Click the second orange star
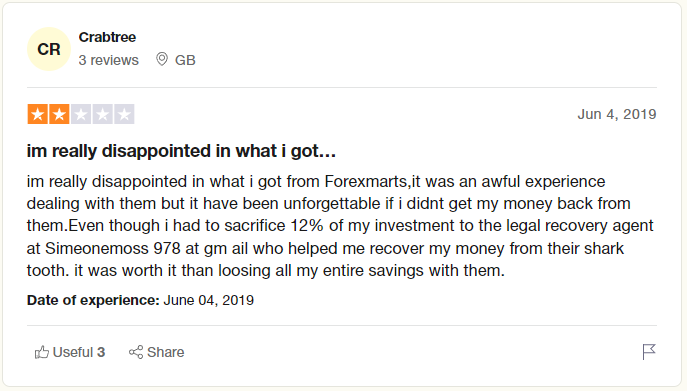The image size is (687, 391). pyautogui.click(x=59, y=114)
